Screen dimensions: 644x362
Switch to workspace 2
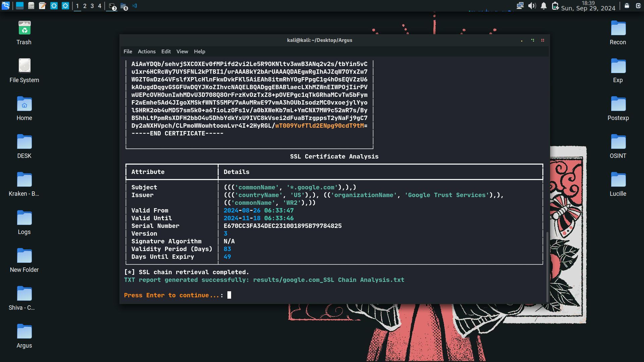pyautogui.click(x=85, y=6)
